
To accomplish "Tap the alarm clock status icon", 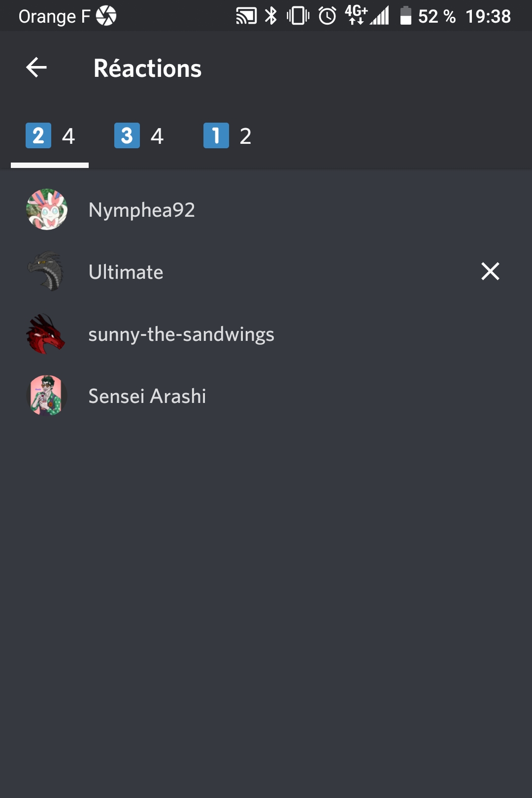I will coord(327,16).
